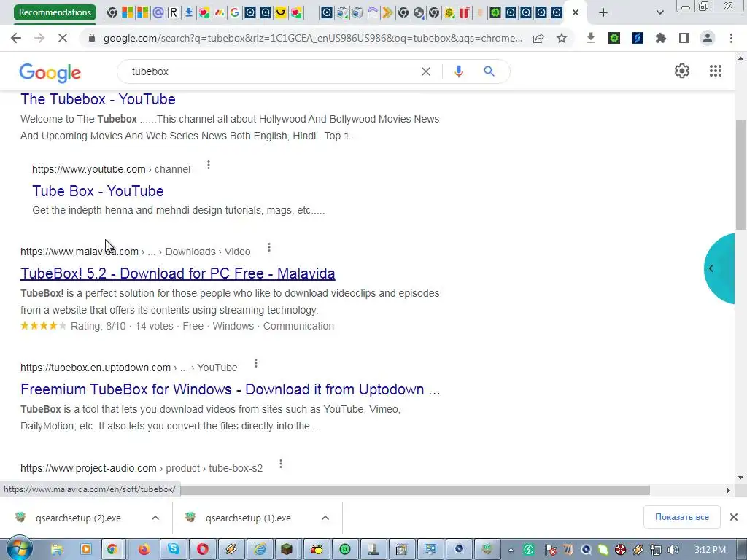Open Tube Box - YouTube result
This screenshot has width=747, height=560.
[98, 191]
